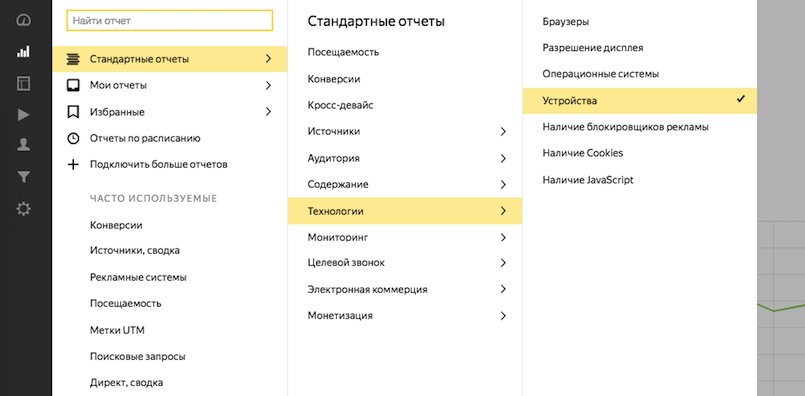This screenshot has width=805, height=396.
Task: Open Поисковые запросы frequently used report
Action: (x=138, y=356)
